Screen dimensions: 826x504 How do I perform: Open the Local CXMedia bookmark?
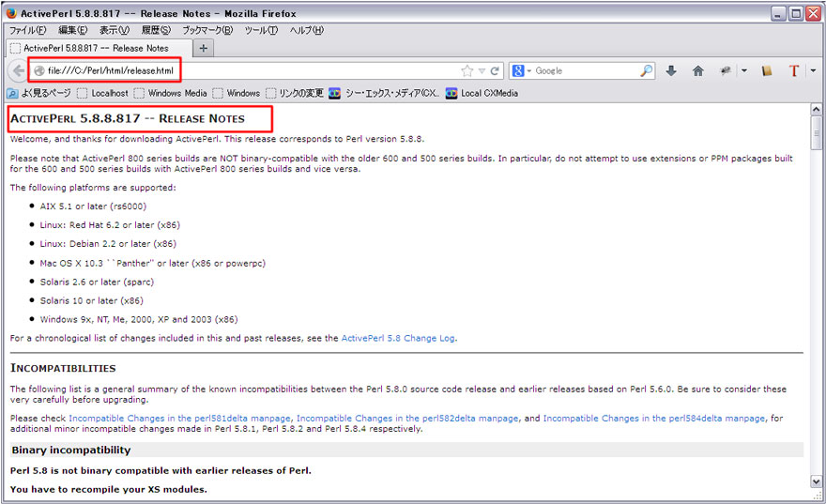(x=482, y=93)
